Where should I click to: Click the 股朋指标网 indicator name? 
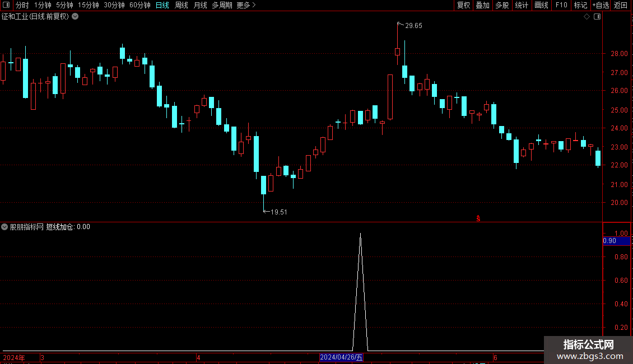(x=27, y=227)
